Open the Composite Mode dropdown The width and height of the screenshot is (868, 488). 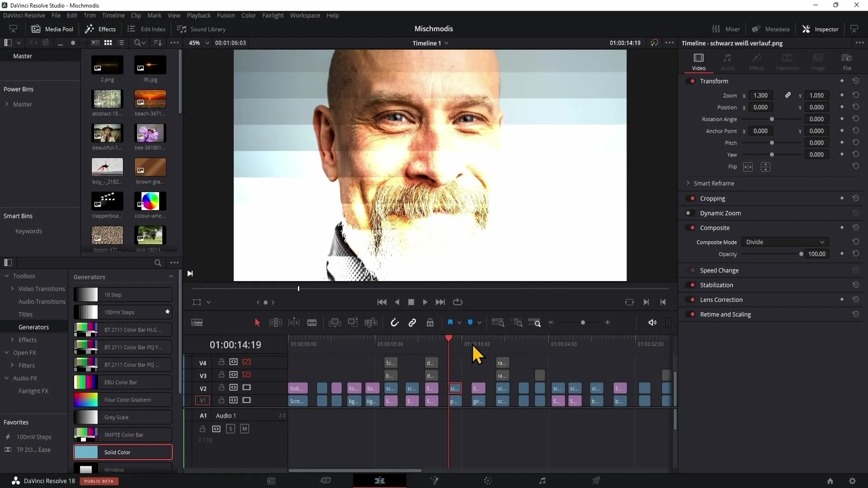(x=786, y=242)
